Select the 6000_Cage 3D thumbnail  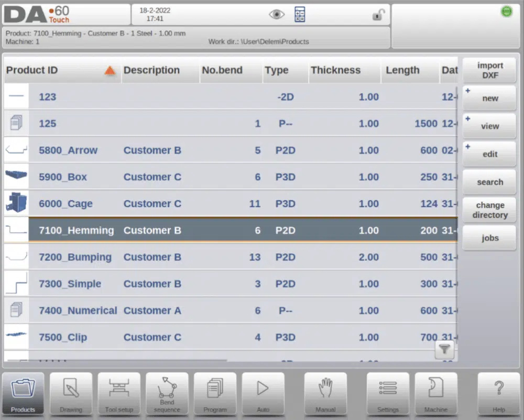pyautogui.click(x=16, y=202)
